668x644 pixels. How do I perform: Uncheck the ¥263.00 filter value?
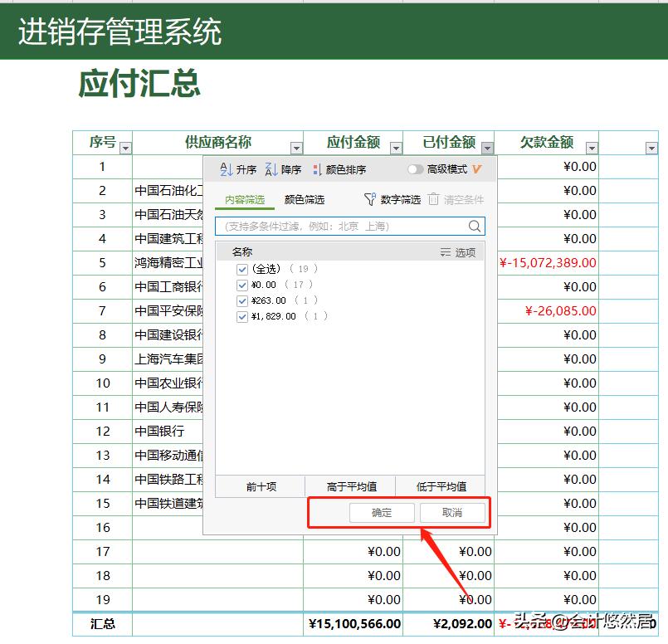coord(243,300)
